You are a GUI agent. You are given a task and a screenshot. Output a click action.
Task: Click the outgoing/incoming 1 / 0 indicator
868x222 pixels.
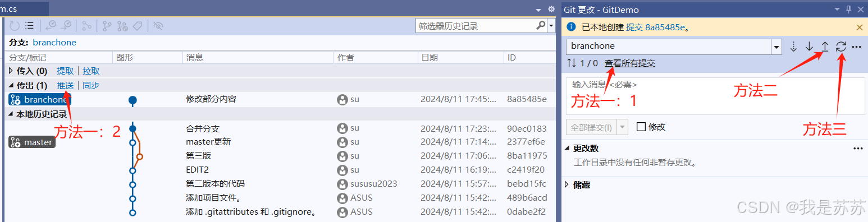(x=582, y=63)
